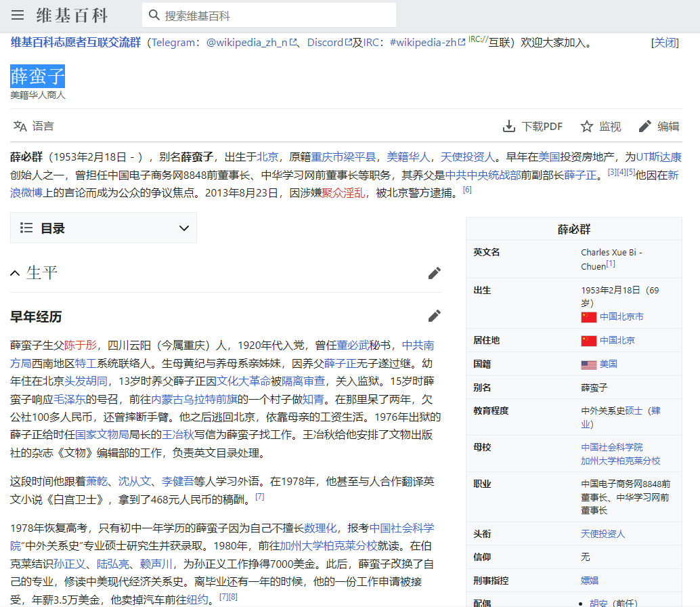700x607 pixels.
Task: Open infobox 美国 nationality link
Action: pyautogui.click(x=608, y=364)
